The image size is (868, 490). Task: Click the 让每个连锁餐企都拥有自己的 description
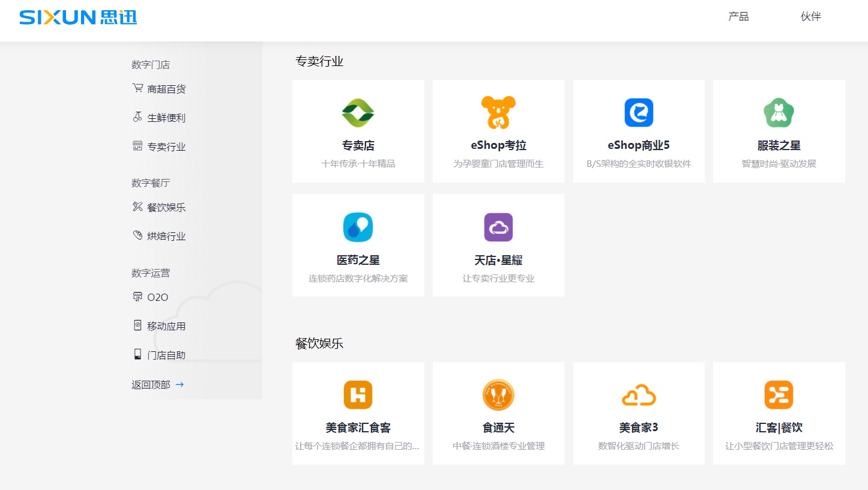[357, 446]
